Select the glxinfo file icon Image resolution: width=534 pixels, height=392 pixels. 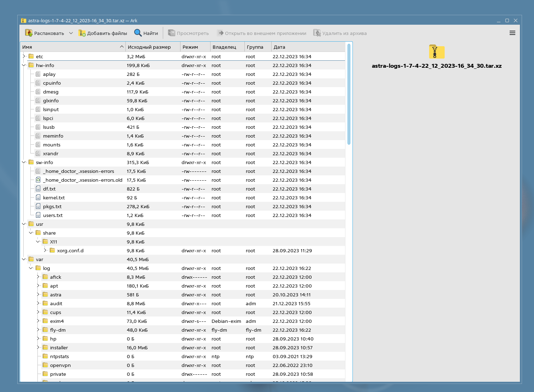coord(38,101)
